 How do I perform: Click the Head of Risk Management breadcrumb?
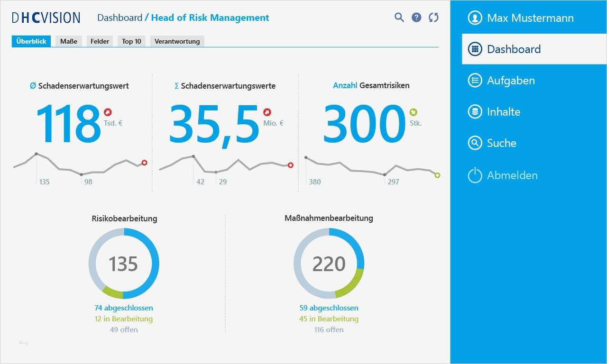point(210,18)
